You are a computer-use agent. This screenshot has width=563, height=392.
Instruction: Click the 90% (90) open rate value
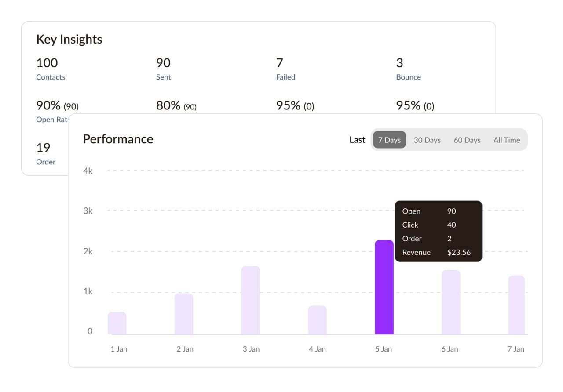pos(57,105)
